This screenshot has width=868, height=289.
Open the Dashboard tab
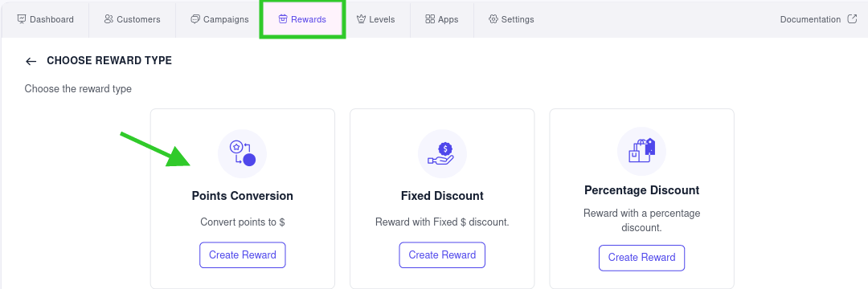click(x=45, y=19)
